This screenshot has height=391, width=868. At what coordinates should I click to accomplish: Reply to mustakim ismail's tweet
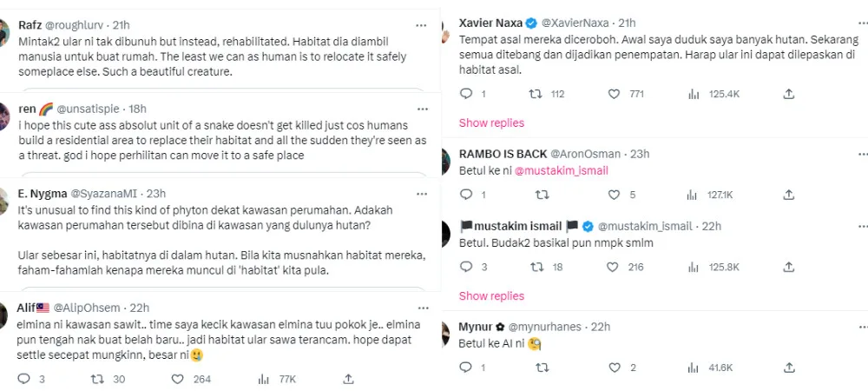pyautogui.click(x=466, y=268)
